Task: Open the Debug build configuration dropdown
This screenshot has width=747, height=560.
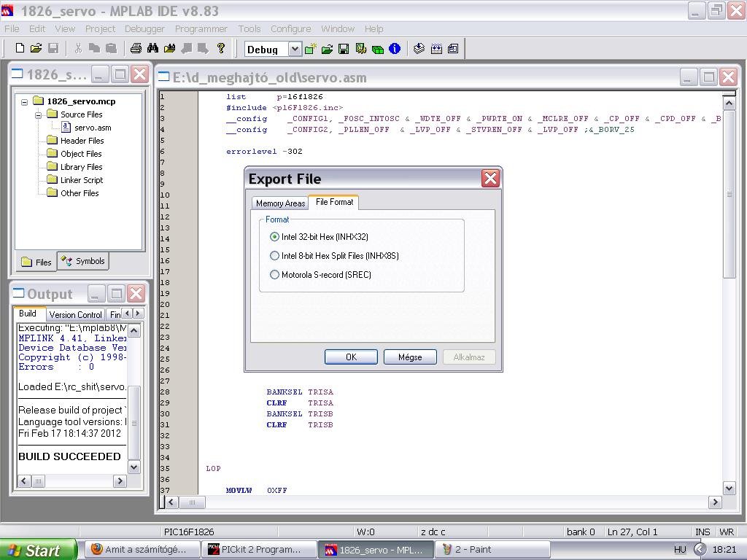Action: click(x=295, y=49)
